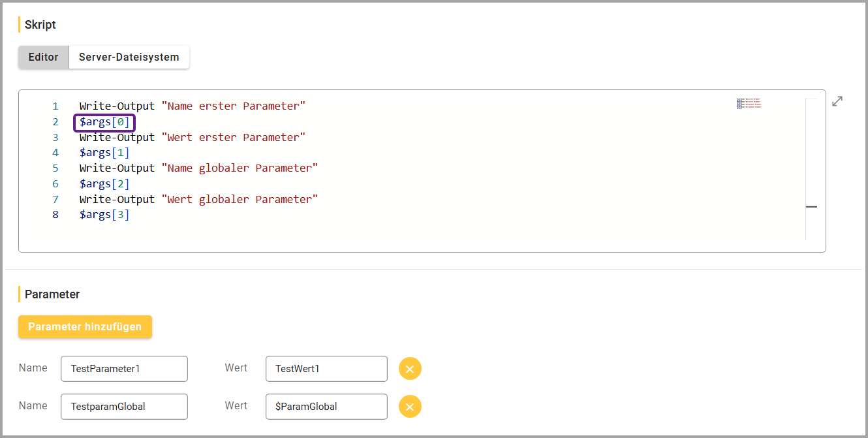Switch to the Editor tab
The width and height of the screenshot is (868, 438).
44,57
